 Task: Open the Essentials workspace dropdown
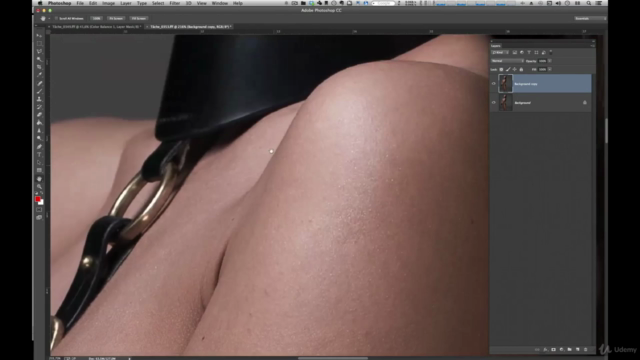click(590, 18)
